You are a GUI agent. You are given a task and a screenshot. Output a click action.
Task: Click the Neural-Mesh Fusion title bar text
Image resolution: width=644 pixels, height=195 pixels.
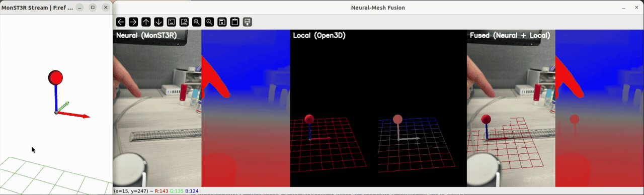coord(378,8)
